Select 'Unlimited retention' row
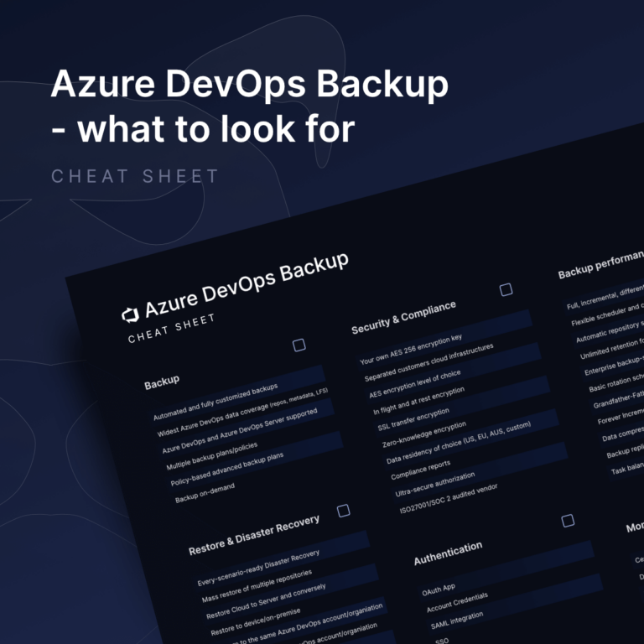Image resolution: width=644 pixels, height=644 pixels. point(612,348)
